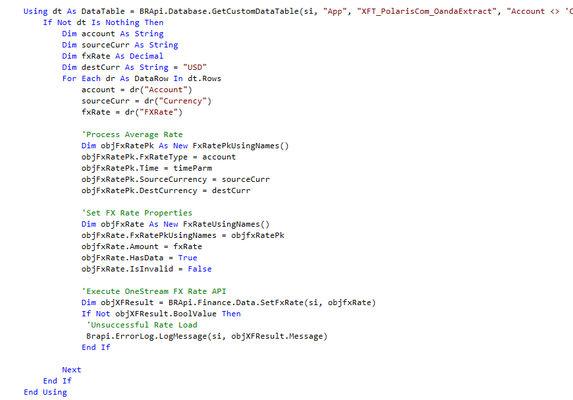This screenshot has height=400, width=573.
Task: Select the 'Dim sourceCurr As String' line
Action: pyautogui.click(x=120, y=45)
